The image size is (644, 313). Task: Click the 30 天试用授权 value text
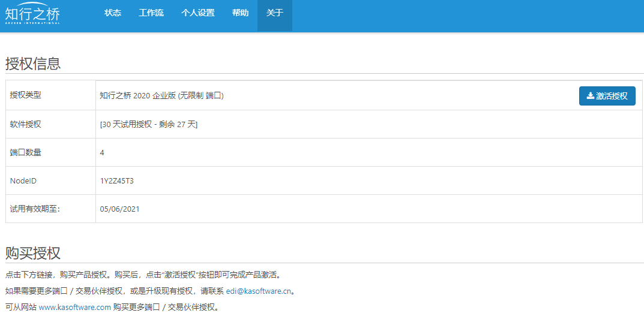pos(149,124)
